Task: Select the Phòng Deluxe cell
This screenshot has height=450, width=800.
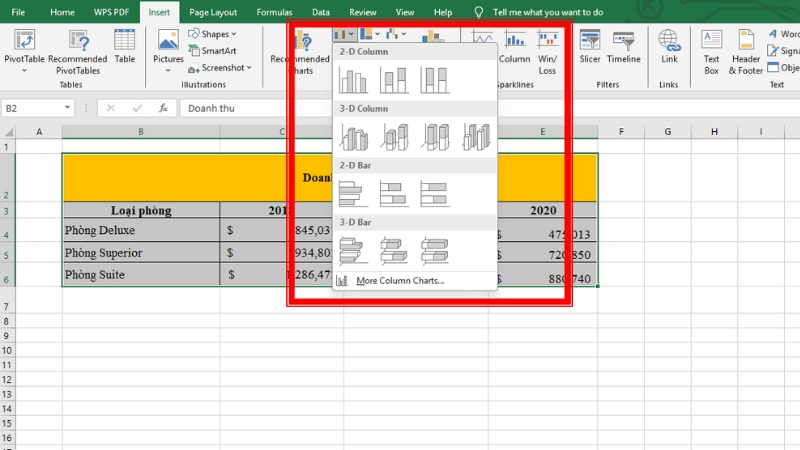Action: click(140, 231)
